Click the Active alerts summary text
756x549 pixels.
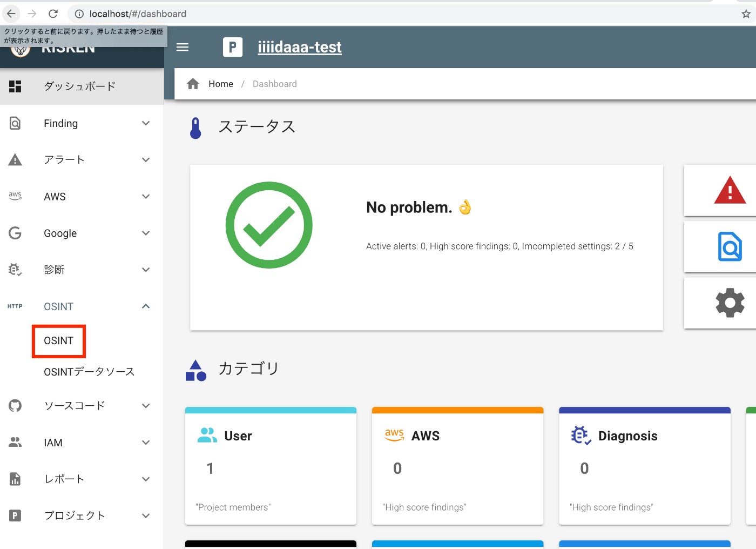click(x=500, y=246)
